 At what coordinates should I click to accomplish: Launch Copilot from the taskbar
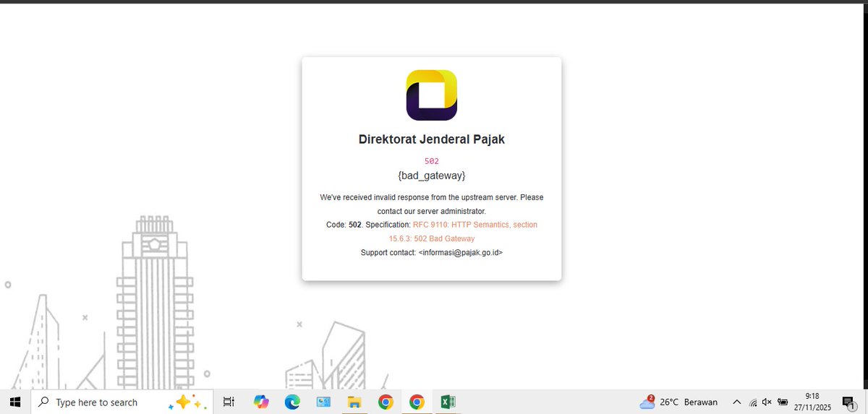[x=261, y=402]
